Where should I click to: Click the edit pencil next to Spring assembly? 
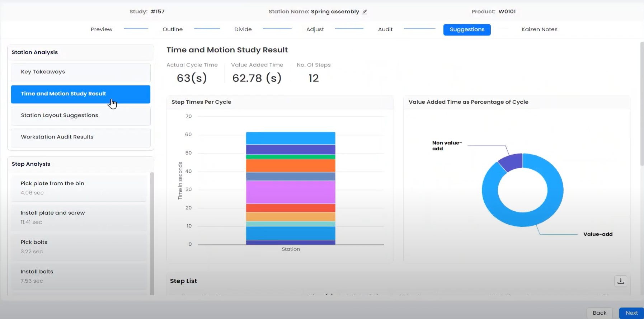(365, 12)
